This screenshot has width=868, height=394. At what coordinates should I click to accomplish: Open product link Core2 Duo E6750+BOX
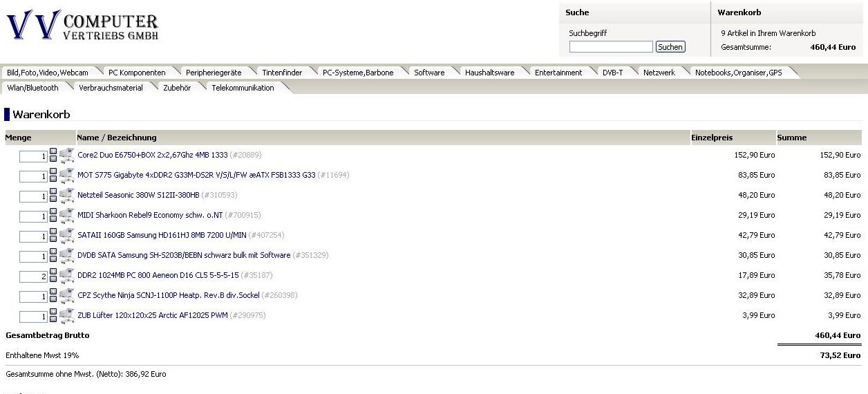coord(153,155)
